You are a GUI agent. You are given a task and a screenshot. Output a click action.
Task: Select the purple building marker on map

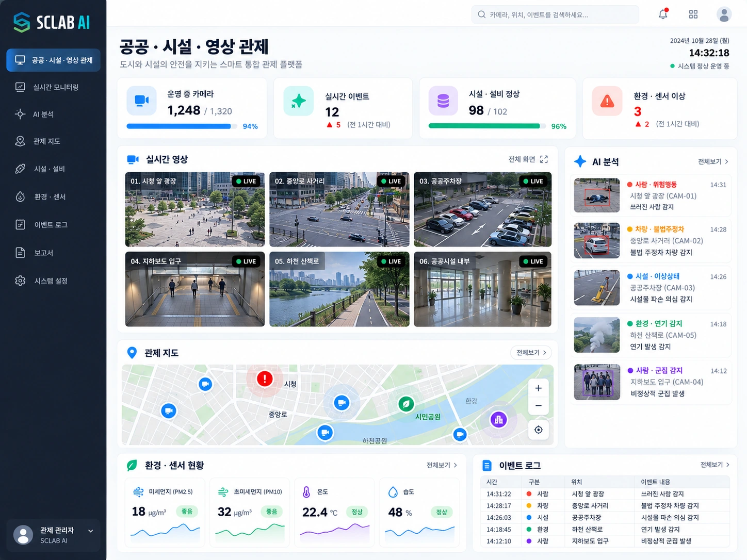click(498, 420)
